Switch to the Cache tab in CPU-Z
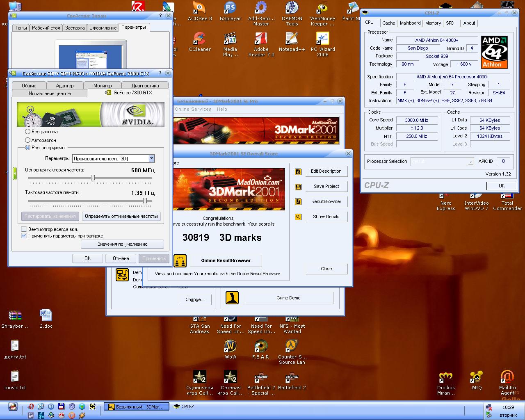Viewport: 525px width, 420px height. click(388, 23)
